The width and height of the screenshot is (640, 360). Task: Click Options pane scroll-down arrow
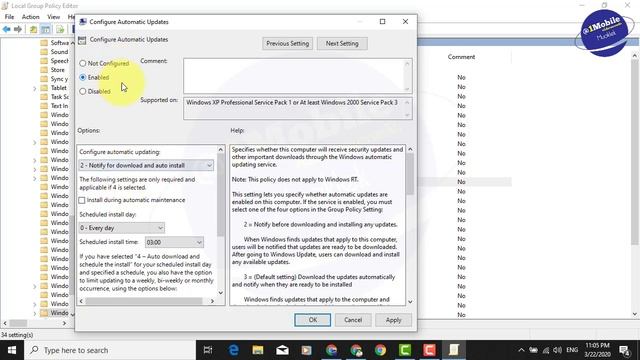click(221, 293)
